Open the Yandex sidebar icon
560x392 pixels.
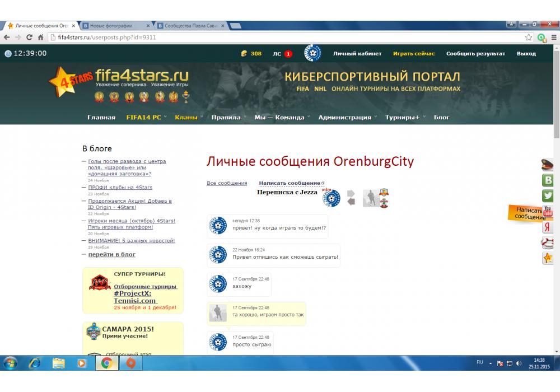click(548, 227)
